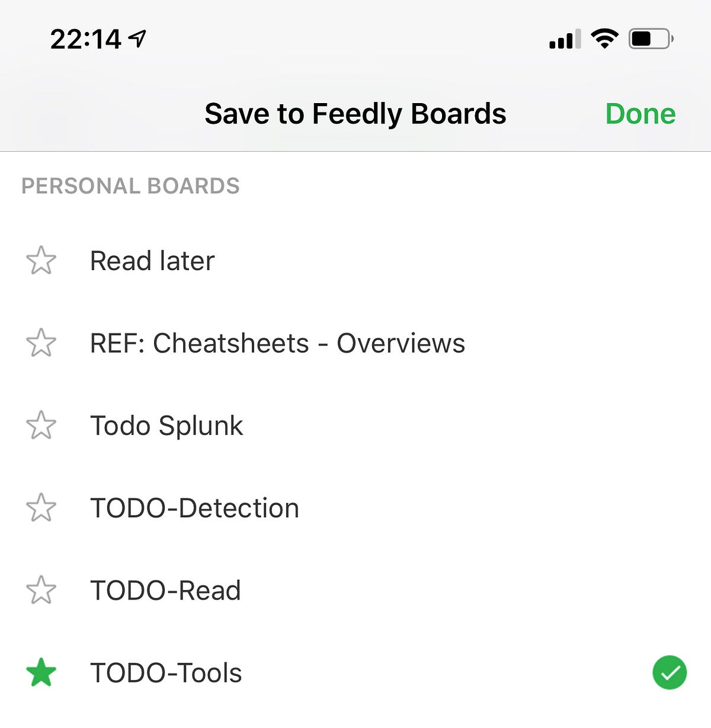Tap the Wi-Fi status icon

604,39
